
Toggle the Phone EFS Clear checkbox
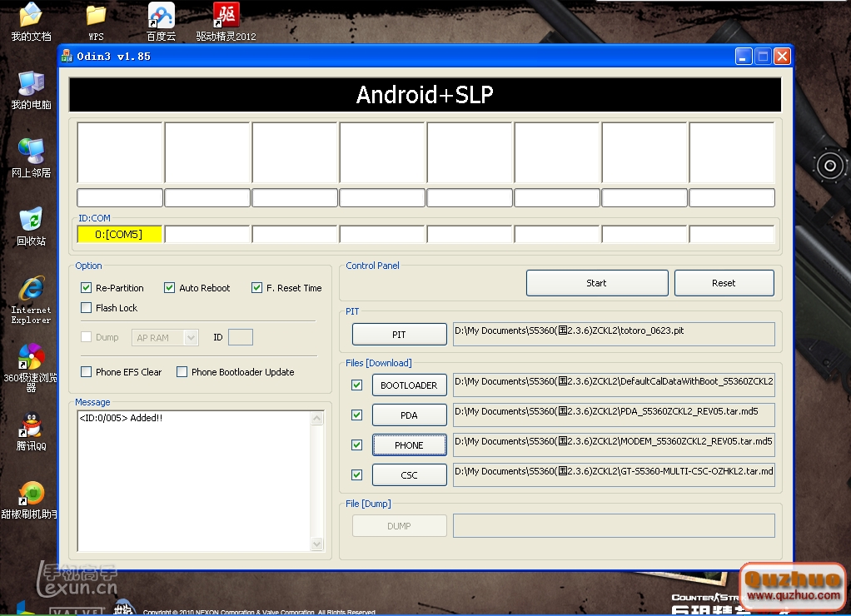pos(87,372)
